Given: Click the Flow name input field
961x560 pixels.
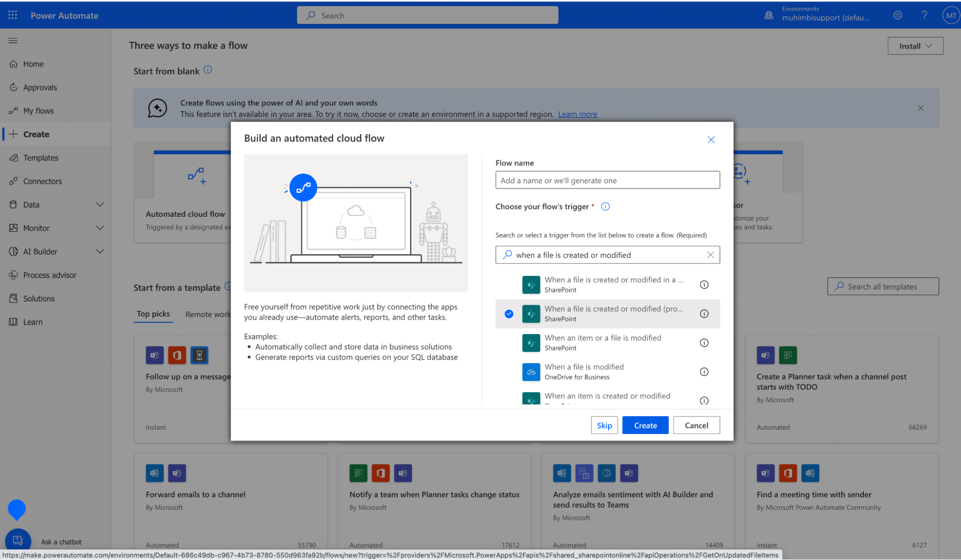Looking at the screenshot, I should point(607,180).
